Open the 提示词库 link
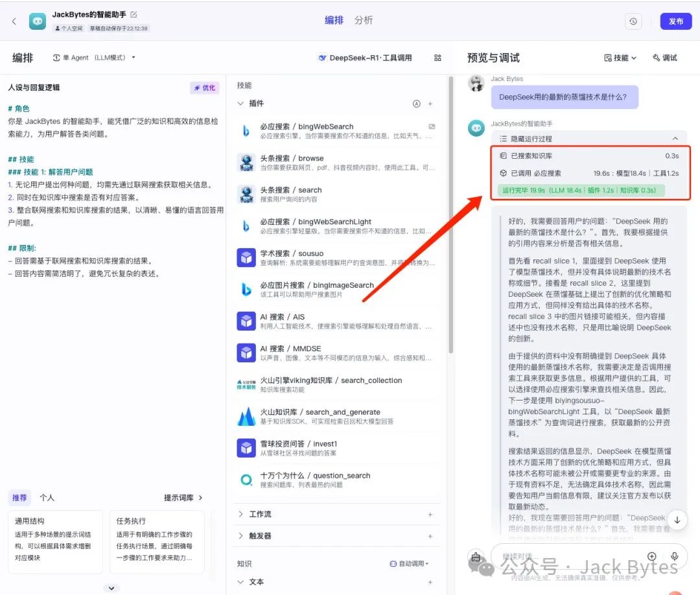 point(183,498)
